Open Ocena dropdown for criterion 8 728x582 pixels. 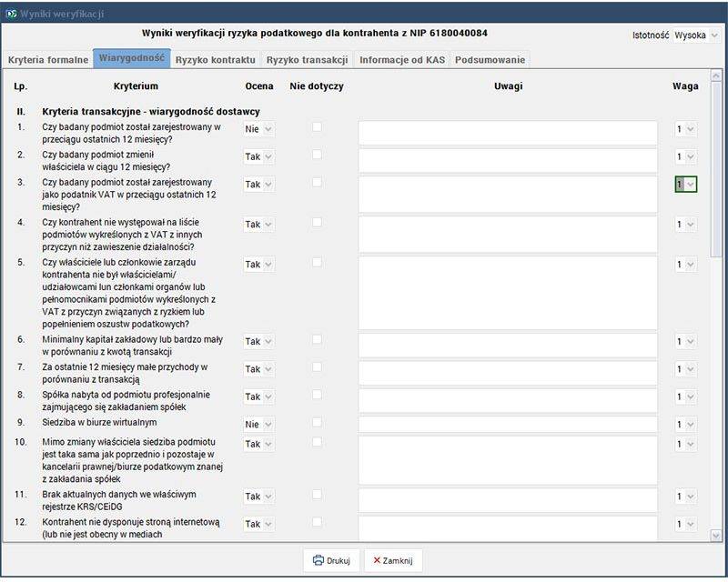[258, 396]
